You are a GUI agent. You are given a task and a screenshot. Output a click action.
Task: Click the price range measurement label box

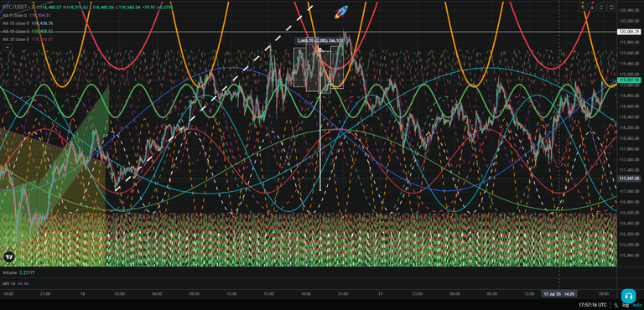(319, 41)
